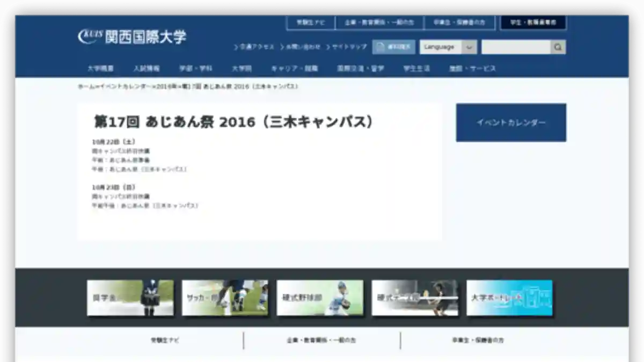Image resolution: width=644 pixels, height=362 pixels.
Task: Open 入試情報 in main navigation
Action: click(147, 69)
